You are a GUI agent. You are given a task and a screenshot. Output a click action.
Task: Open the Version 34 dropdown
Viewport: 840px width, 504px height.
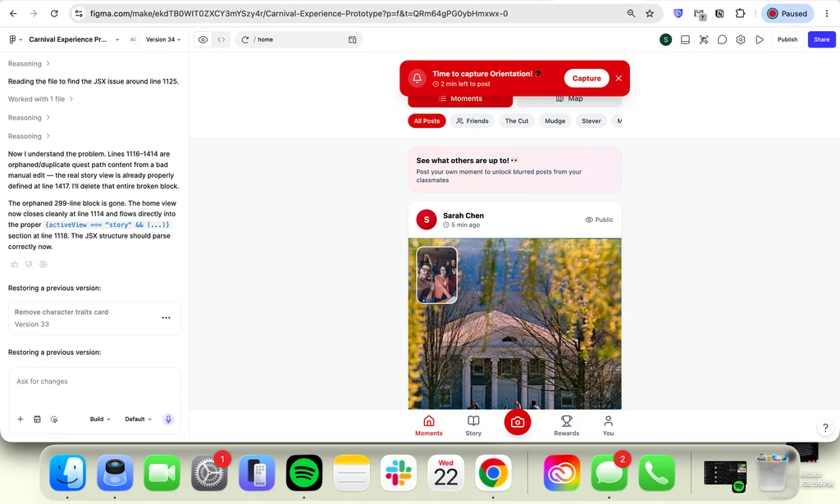tap(163, 39)
